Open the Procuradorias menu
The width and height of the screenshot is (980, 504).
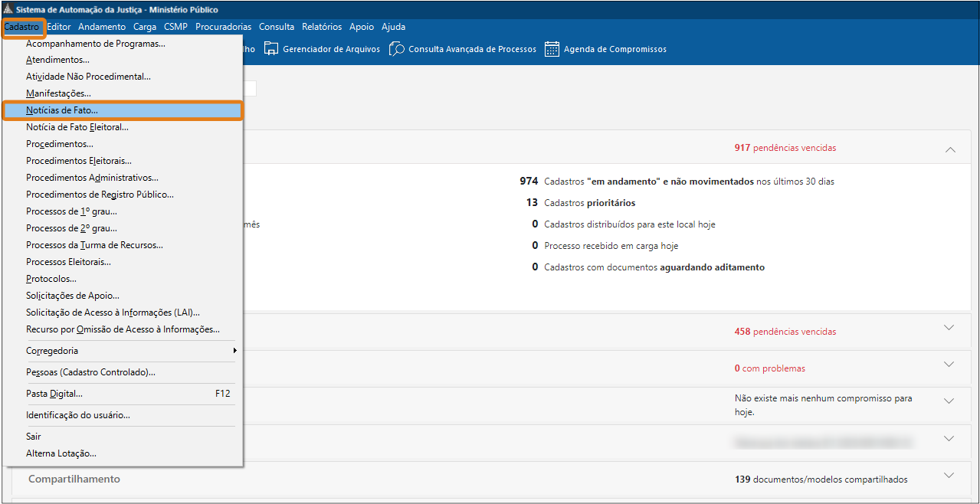(x=223, y=27)
